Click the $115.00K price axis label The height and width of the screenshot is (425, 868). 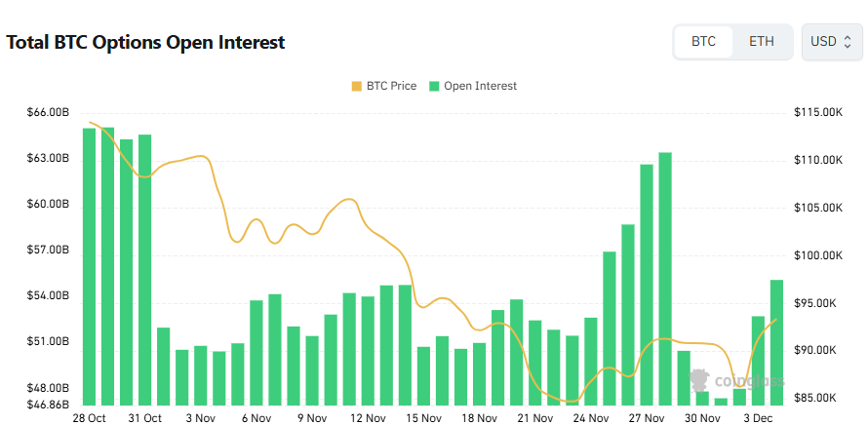pos(818,113)
